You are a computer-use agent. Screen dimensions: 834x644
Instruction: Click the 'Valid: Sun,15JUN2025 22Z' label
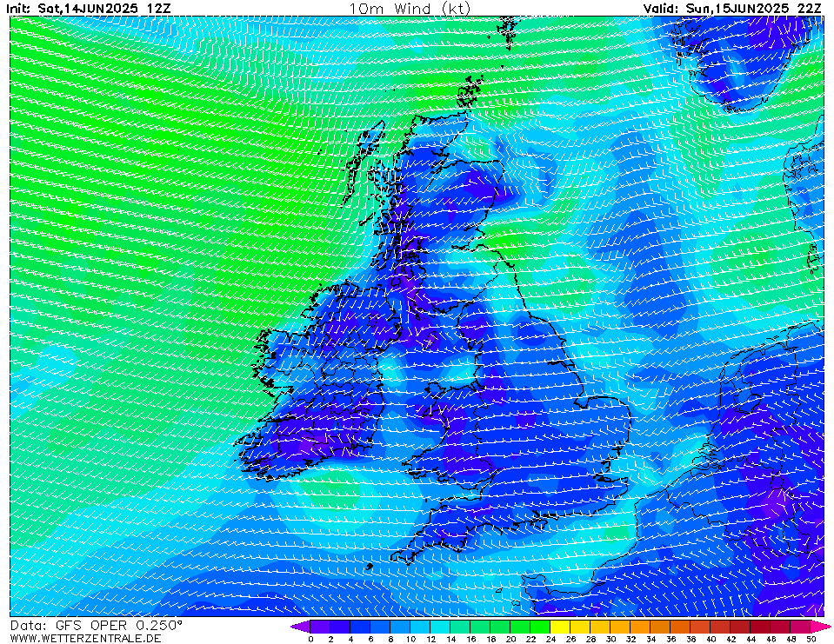point(733,8)
